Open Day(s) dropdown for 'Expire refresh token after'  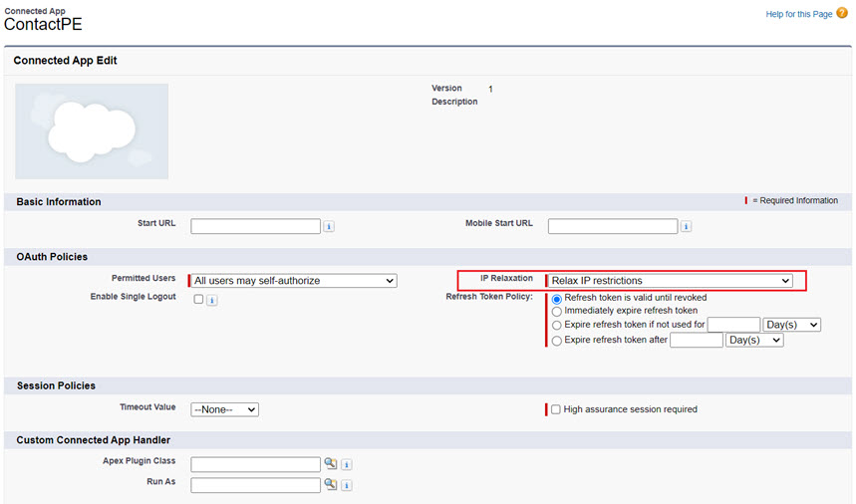(754, 340)
